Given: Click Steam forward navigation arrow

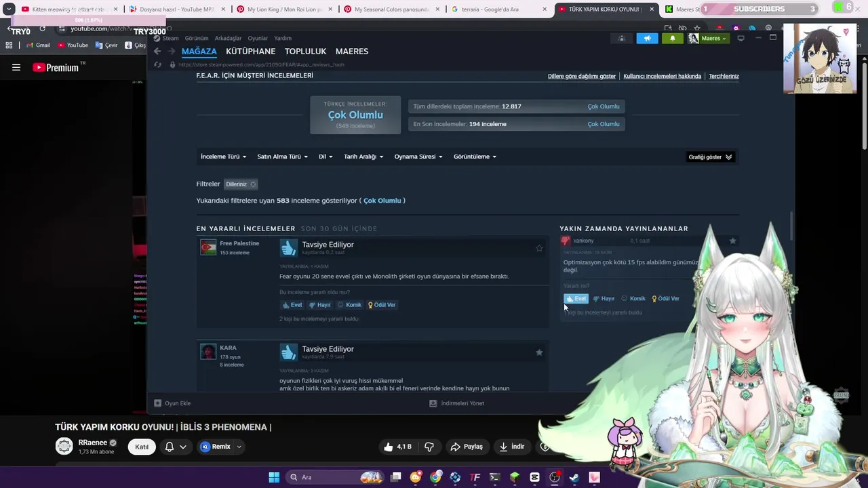Looking at the screenshot, I should (x=171, y=52).
